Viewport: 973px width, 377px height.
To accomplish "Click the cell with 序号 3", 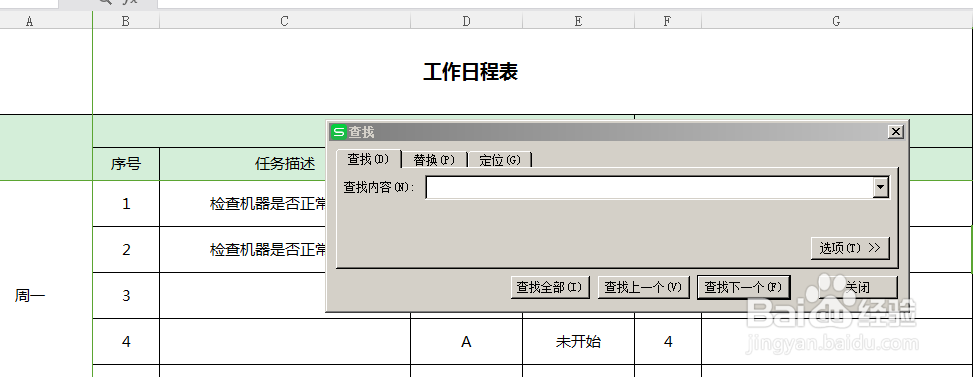I will point(126,295).
